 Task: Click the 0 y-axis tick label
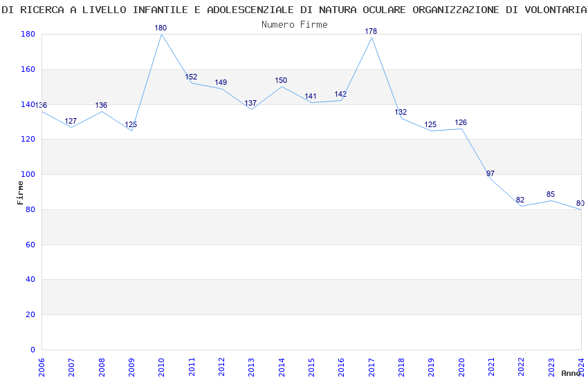[x=33, y=350]
